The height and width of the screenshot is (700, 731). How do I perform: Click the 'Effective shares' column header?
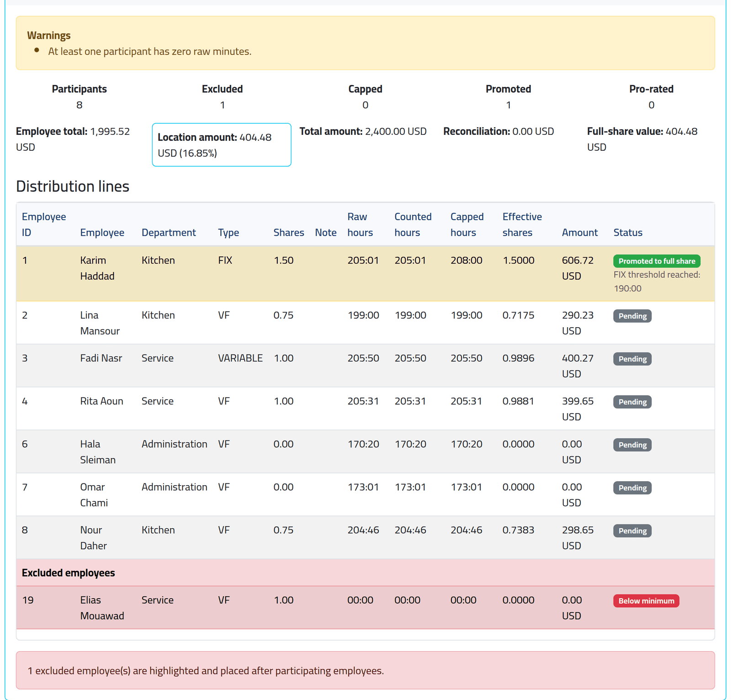click(522, 224)
